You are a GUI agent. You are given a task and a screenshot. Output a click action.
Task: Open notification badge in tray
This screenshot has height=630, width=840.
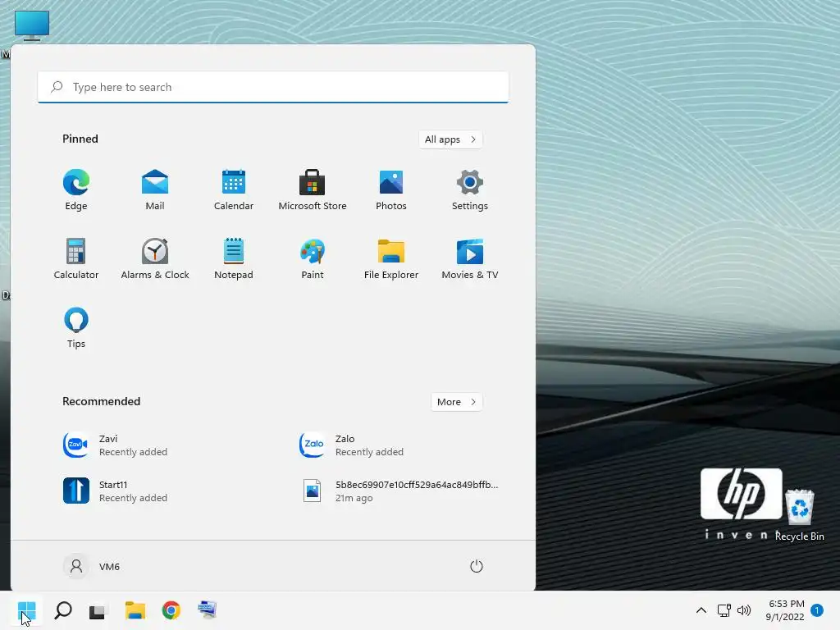pyautogui.click(x=817, y=610)
